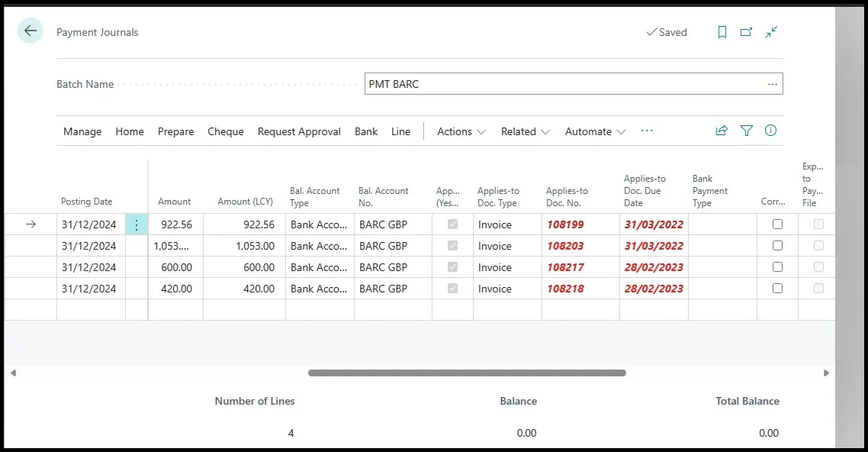The image size is (868, 452).
Task: Click the Applies-to Doc. Type column header
Action: [498, 197]
